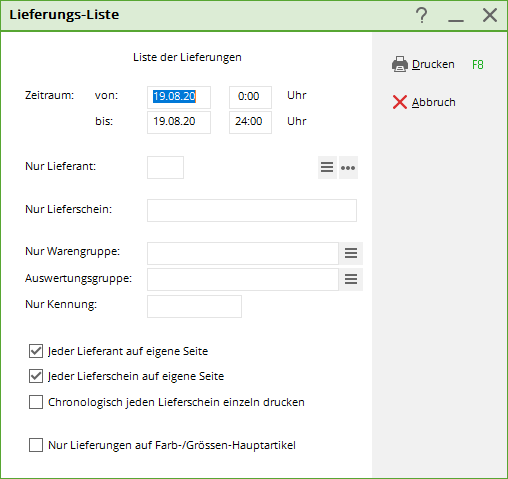Screen dimensions: 508x479
Task: Click the red X Abbruch icon
Action: pos(400,102)
